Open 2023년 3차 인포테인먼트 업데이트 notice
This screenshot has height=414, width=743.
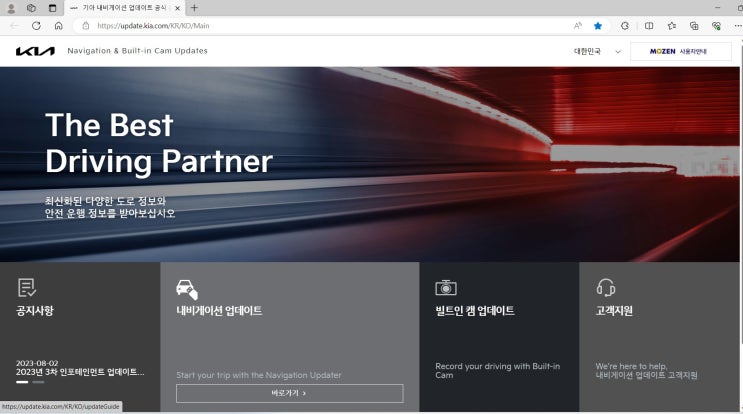80,372
